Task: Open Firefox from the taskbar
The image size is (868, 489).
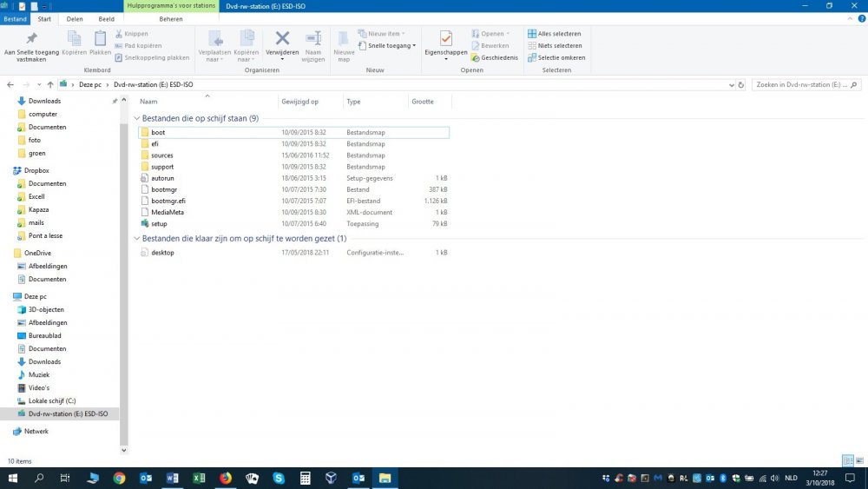Action: click(x=226, y=478)
